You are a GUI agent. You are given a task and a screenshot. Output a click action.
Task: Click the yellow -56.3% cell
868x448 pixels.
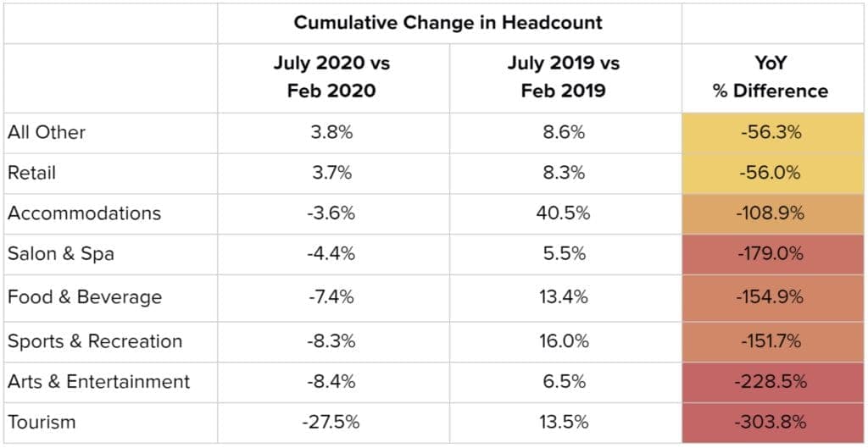point(773,133)
